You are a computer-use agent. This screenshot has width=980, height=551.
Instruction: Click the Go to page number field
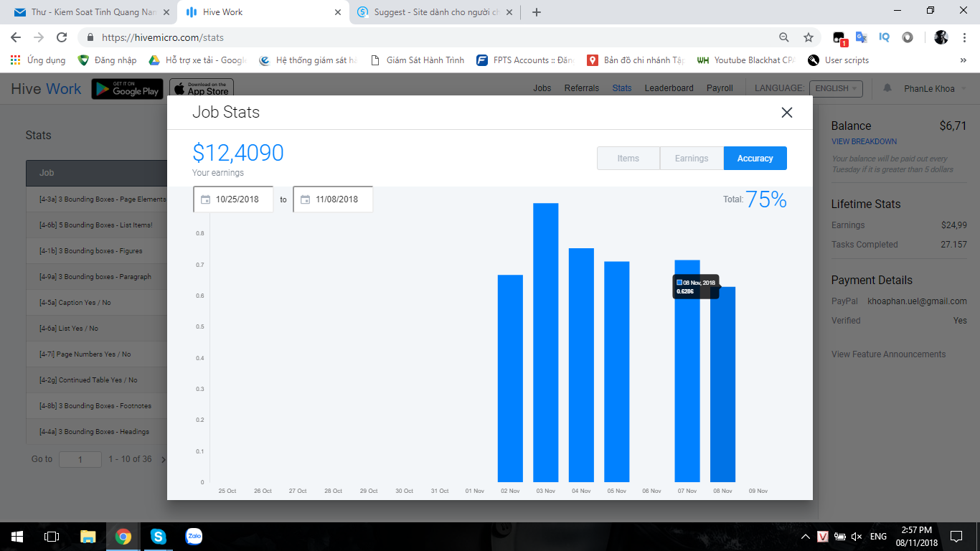coord(80,459)
